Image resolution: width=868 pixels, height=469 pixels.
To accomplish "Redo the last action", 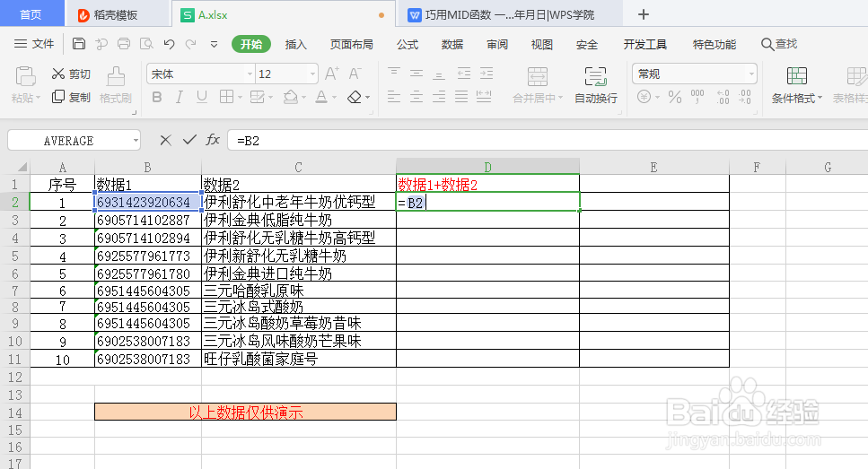I will [191, 44].
